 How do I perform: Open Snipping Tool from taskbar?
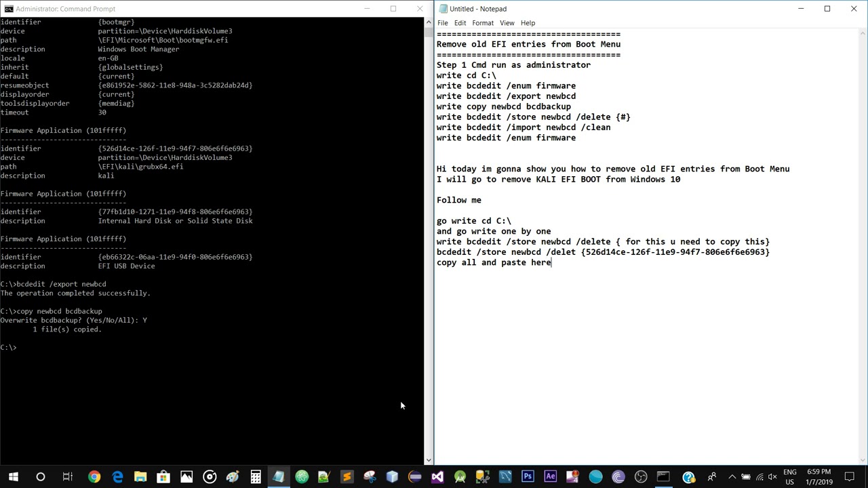370,477
